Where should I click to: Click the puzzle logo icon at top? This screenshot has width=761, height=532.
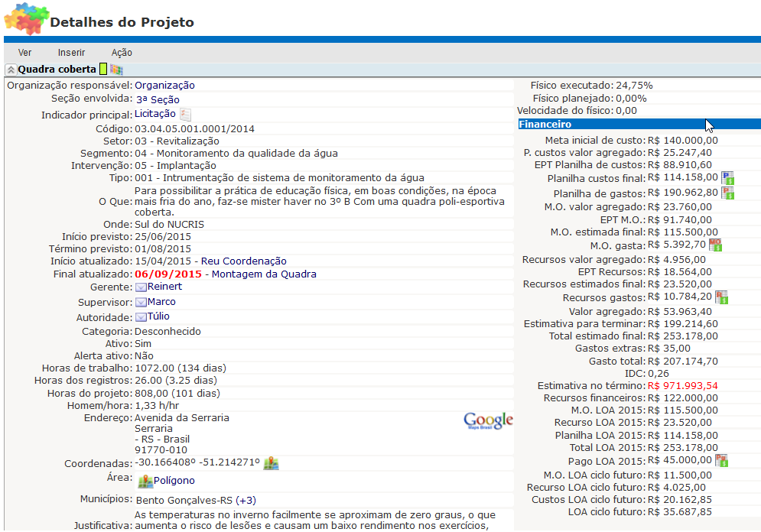[x=26, y=18]
